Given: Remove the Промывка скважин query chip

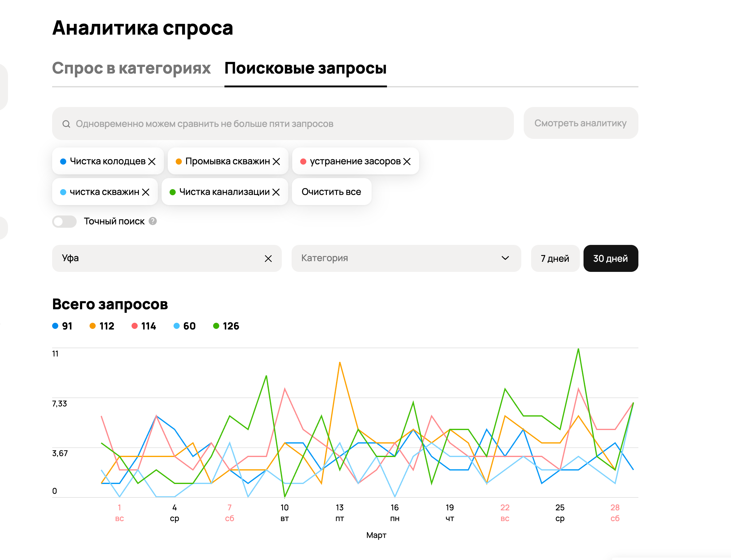Looking at the screenshot, I should pos(276,162).
